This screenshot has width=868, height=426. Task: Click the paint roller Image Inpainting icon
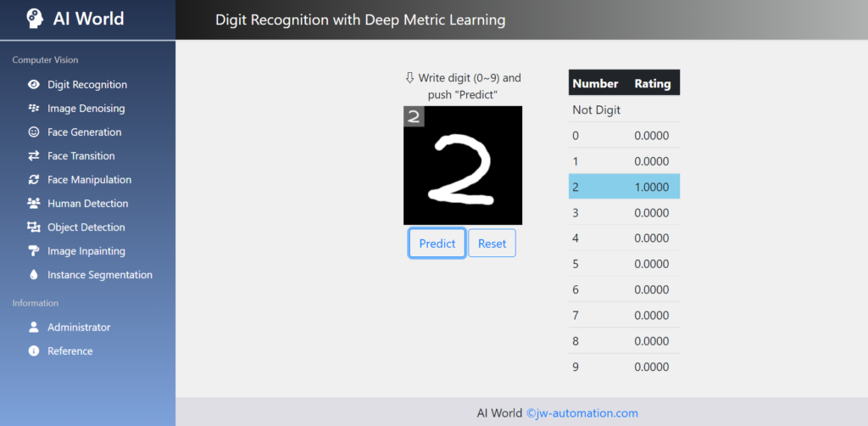(x=34, y=251)
